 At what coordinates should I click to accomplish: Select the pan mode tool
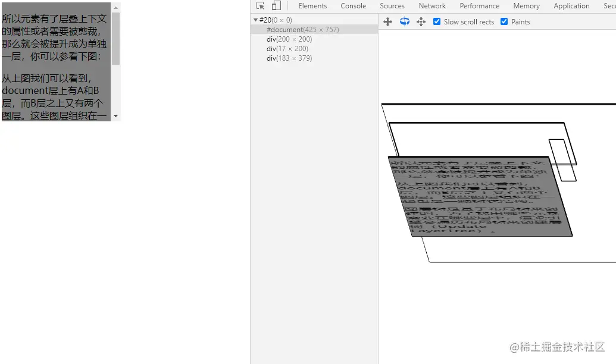pyautogui.click(x=387, y=22)
